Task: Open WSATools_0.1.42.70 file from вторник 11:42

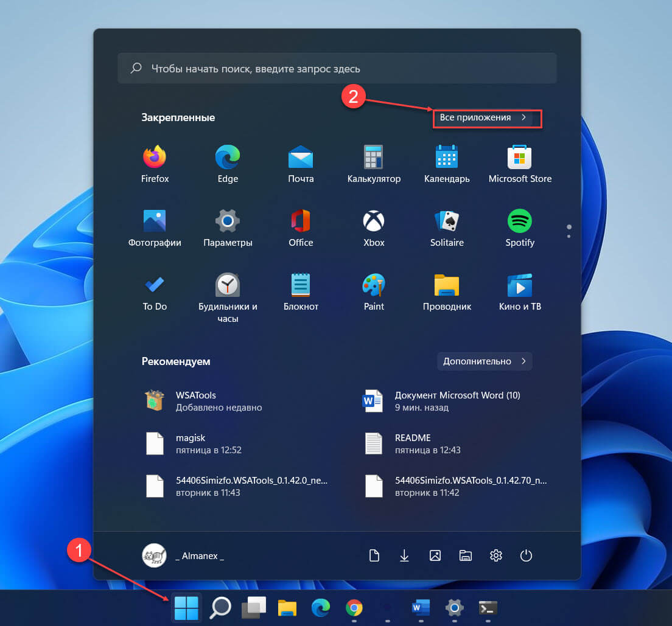Action: pos(457,486)
